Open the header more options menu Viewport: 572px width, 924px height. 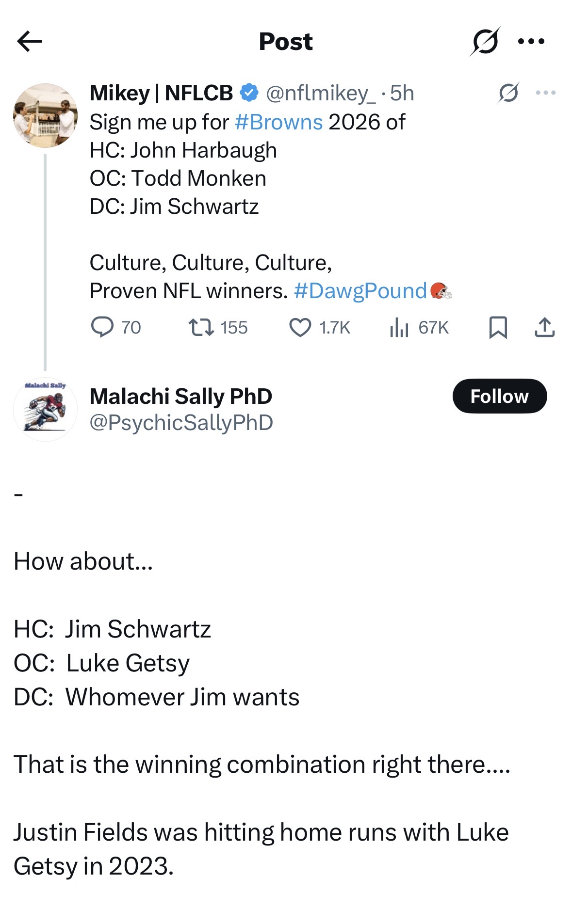pos(531,42)
